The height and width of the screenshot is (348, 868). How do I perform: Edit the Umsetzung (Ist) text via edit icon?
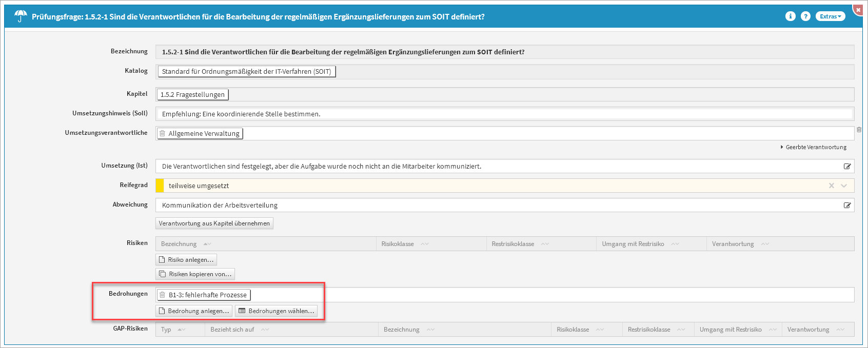[x=847, y=167]
